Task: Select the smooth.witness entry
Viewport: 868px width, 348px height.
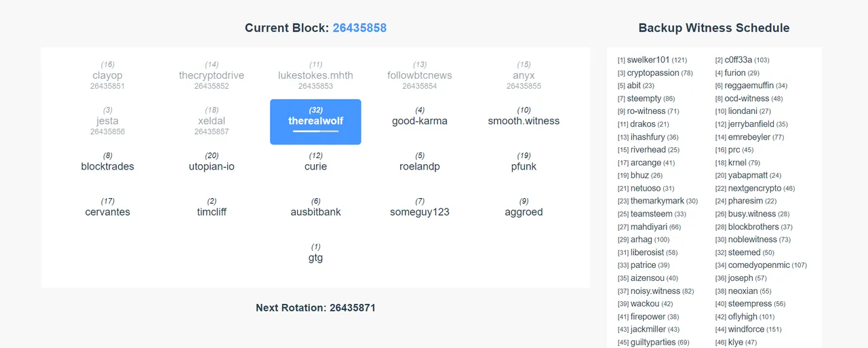Action: 524,121
